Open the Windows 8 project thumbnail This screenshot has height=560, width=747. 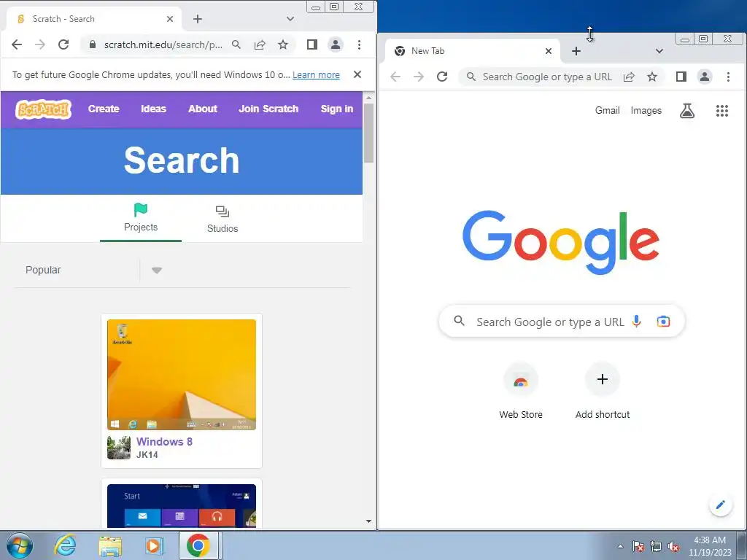[x=182, y=375]
